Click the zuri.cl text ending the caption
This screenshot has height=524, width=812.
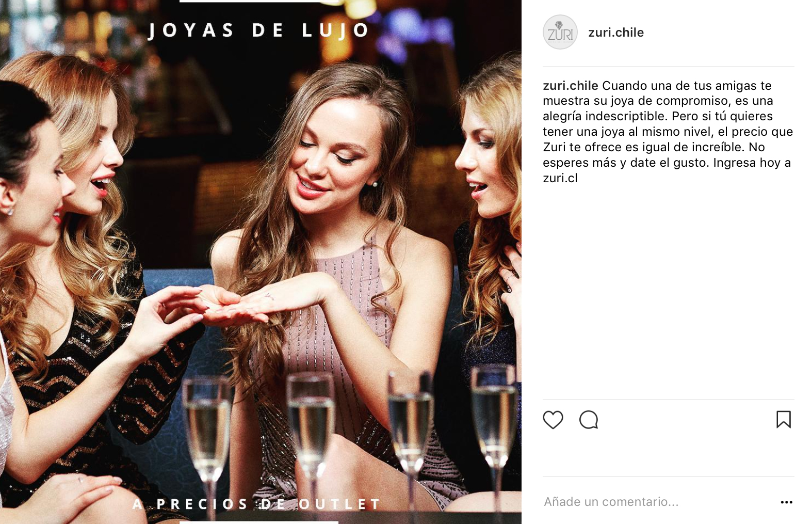click(560, 178)
